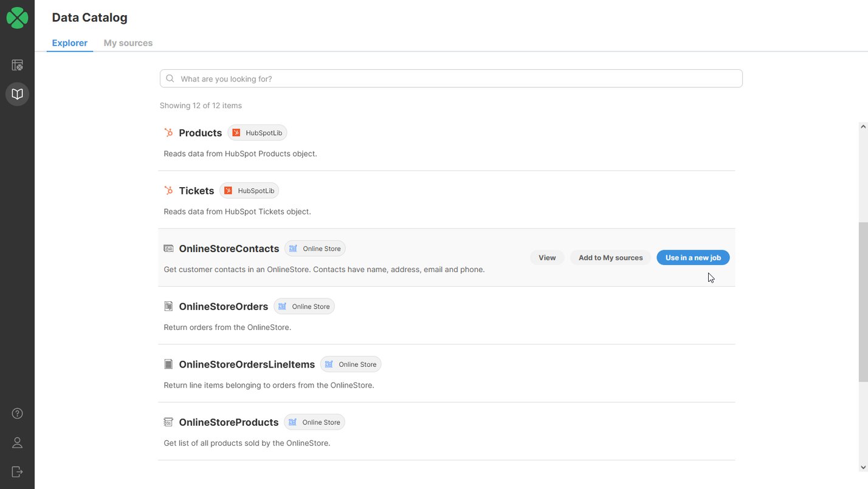Click the list icon of OnlineStoreOrdersLineItems
Viewport: 868px width, 489px height.
point(169,364)
